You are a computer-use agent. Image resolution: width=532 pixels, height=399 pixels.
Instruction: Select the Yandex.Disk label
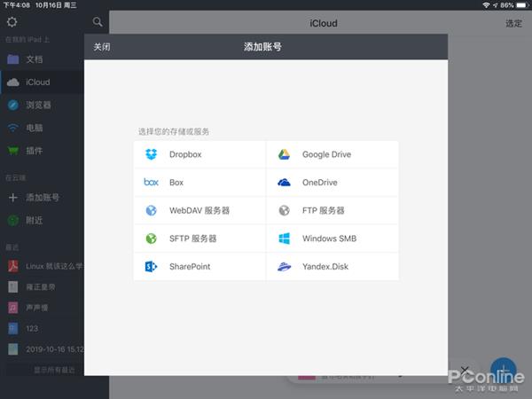[325, 267]
